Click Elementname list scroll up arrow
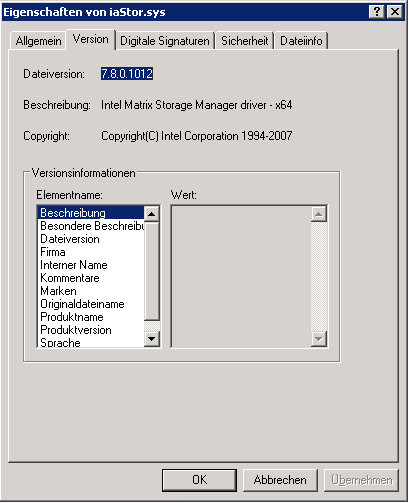 coord(152,214)
